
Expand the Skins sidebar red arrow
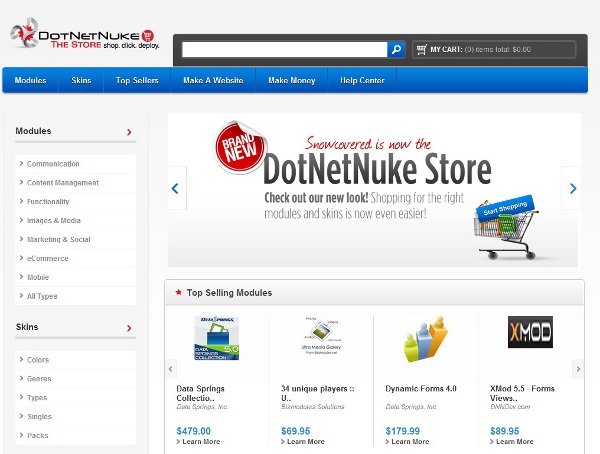click(x=129, y=328)
